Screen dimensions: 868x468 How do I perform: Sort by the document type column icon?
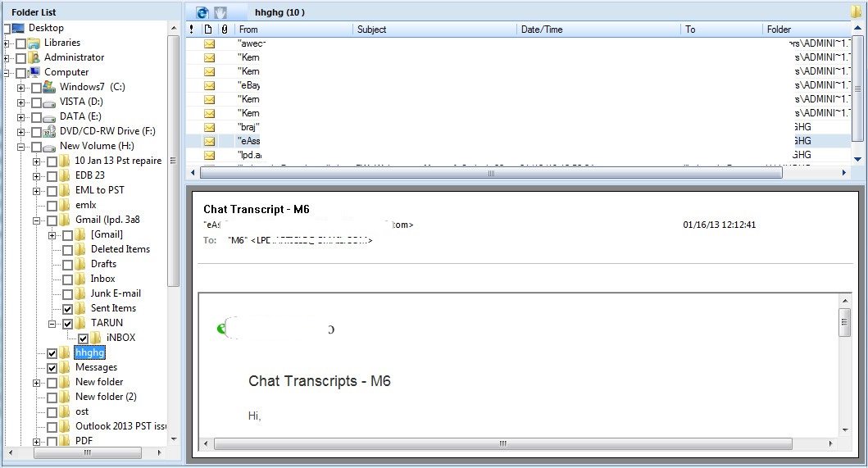click(208, 30)
